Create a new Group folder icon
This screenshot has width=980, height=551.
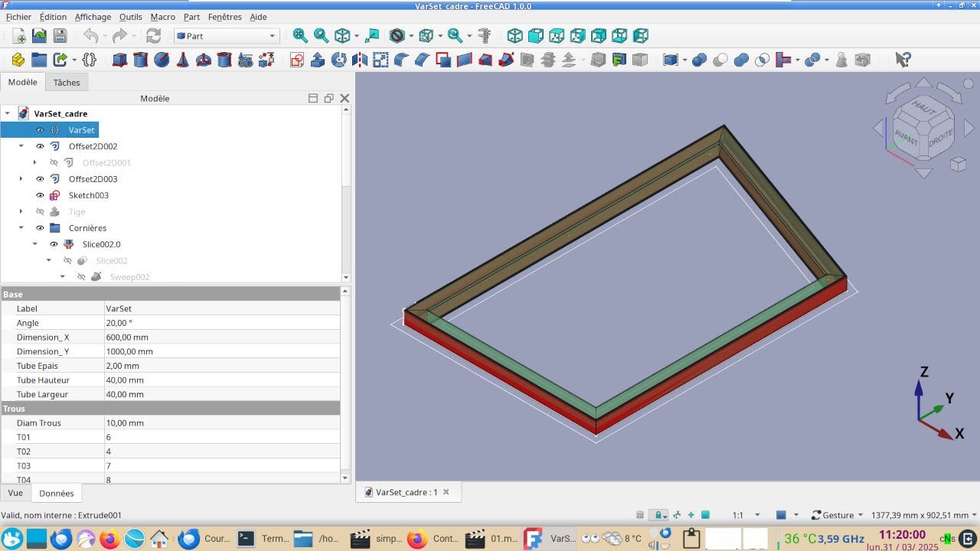click(x=39, y=60)
